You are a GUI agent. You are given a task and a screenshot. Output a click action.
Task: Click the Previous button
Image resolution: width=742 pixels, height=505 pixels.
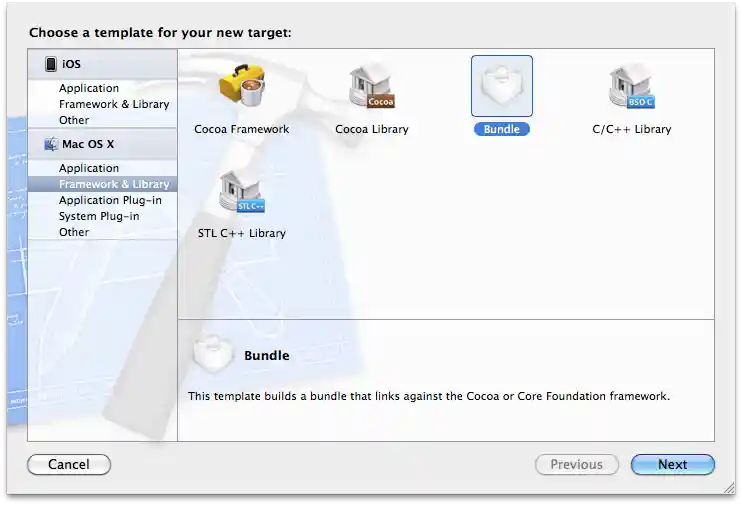click(x=577, y=464)
